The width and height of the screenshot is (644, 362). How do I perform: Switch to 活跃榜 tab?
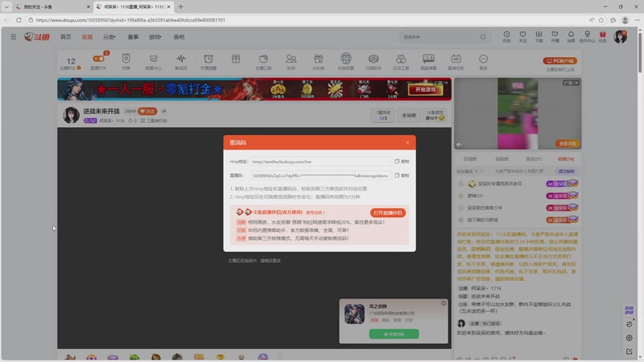point(502,158)
